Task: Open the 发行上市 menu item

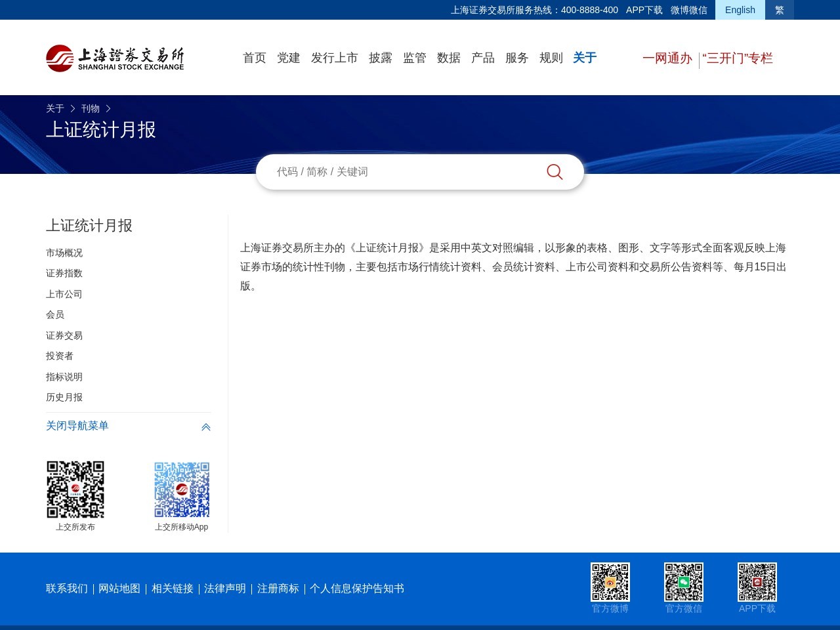Action: tap(335, 58)
